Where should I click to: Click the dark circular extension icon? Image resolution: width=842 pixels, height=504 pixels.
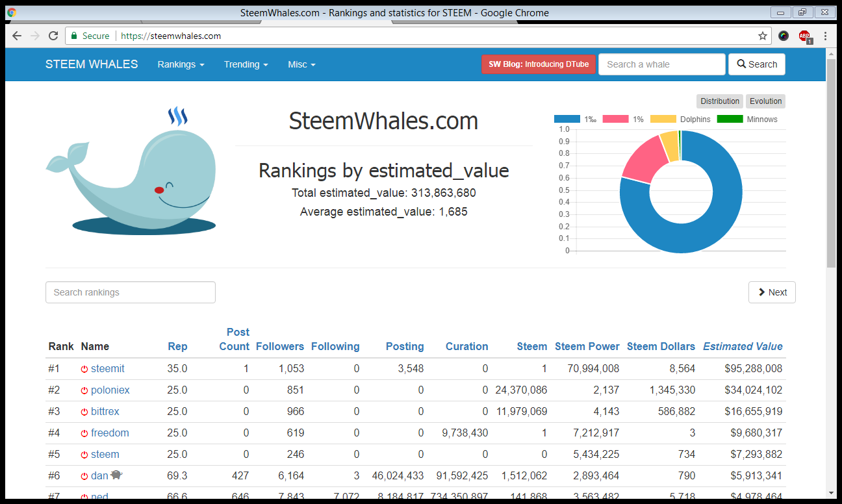(784, 36)
